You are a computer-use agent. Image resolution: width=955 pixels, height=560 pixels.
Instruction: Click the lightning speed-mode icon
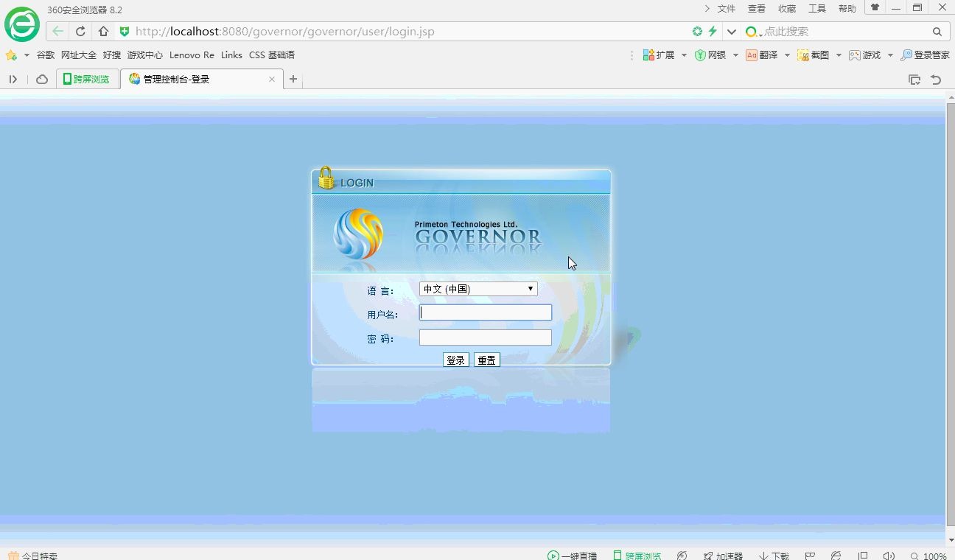(x=713, y=32)
